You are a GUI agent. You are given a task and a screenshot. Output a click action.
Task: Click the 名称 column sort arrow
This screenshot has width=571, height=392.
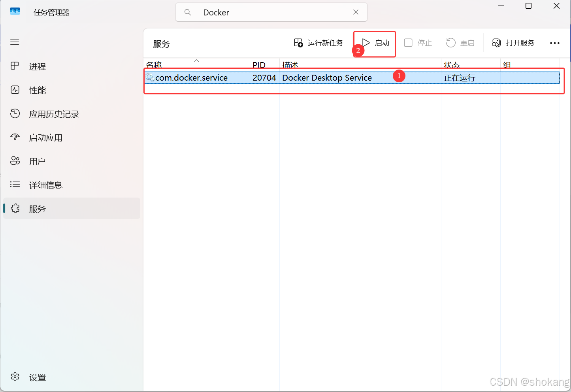(x=196, y=62)
